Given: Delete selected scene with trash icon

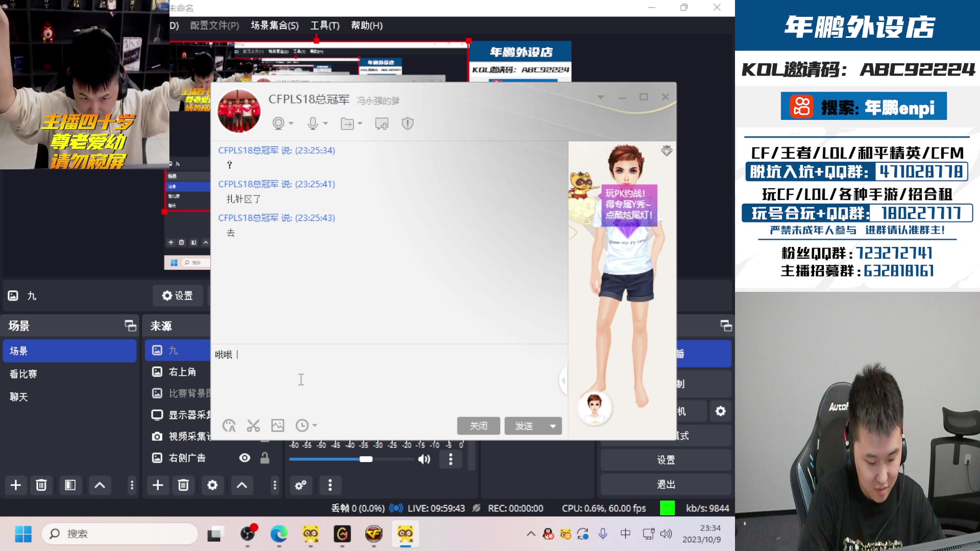Looking at the screenshot, I should click(x=41, y=485).
